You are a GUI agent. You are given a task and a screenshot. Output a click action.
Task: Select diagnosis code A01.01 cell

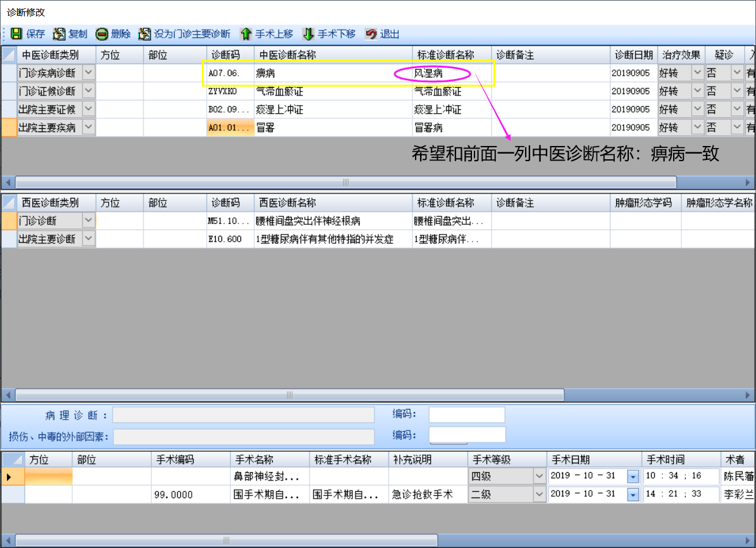click(x=230, y=128)
